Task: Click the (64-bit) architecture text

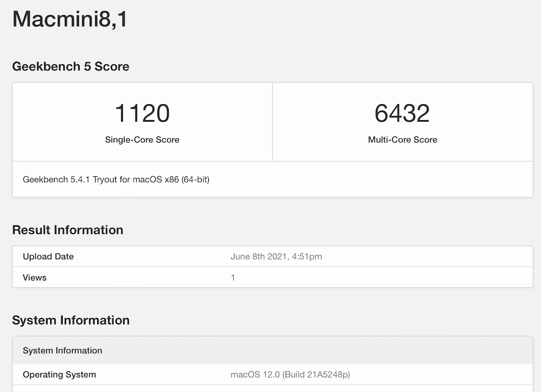Action: point(192,180)
